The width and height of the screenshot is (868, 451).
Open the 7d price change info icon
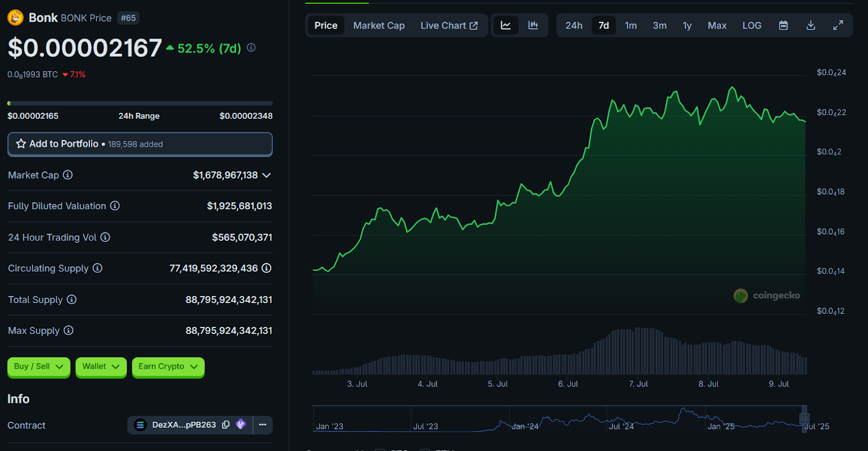pos(251,48)
